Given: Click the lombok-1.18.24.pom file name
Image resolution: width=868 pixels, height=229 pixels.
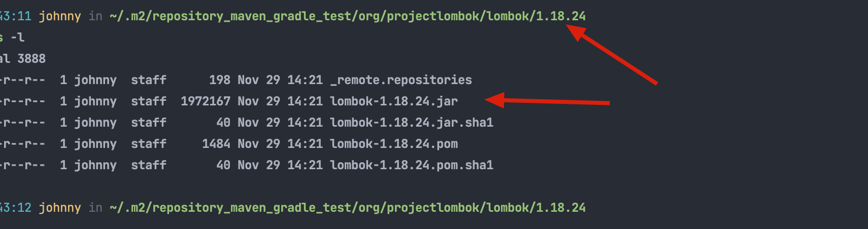Looking at the screenshot, I should click(394, 144).
